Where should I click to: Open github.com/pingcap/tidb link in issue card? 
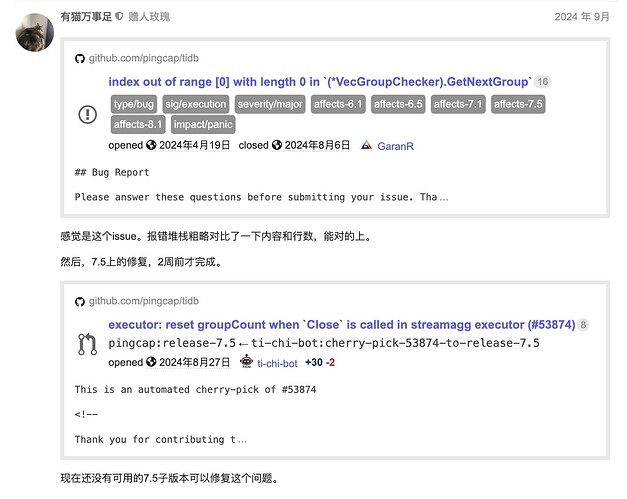point(144,58)
